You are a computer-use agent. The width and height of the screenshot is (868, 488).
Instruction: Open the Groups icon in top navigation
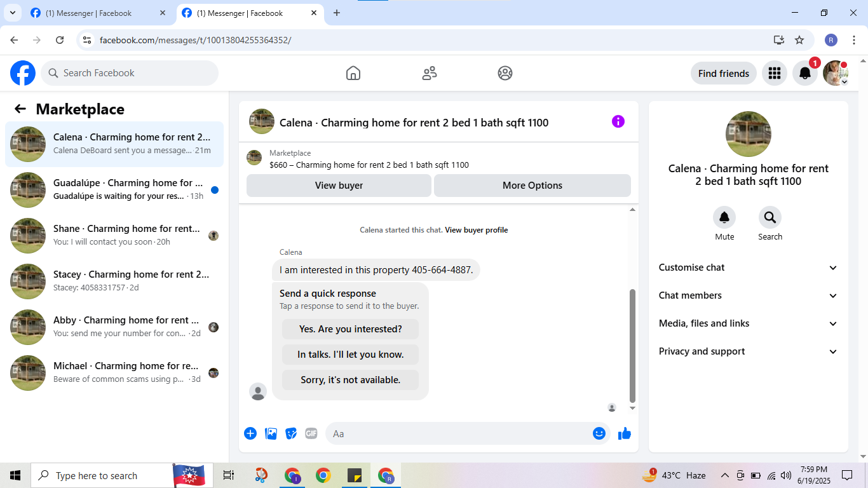tap(505, 73)
